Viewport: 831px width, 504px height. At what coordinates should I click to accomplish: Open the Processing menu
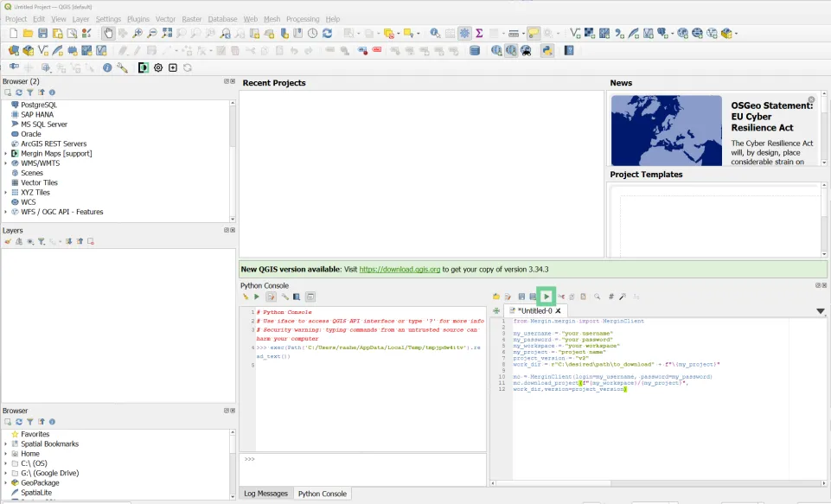click(x=303, y=19)
